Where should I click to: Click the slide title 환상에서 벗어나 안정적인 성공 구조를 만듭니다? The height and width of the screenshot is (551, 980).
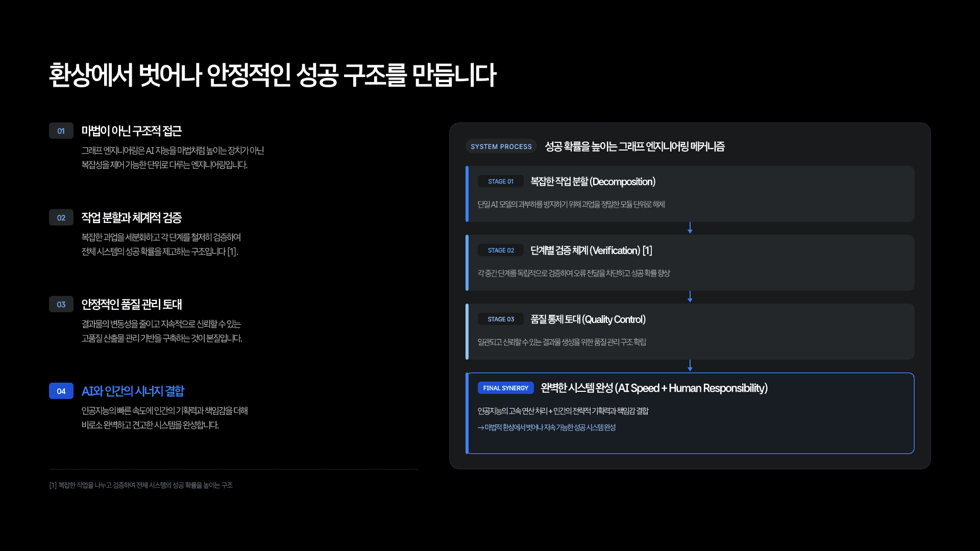272,75
